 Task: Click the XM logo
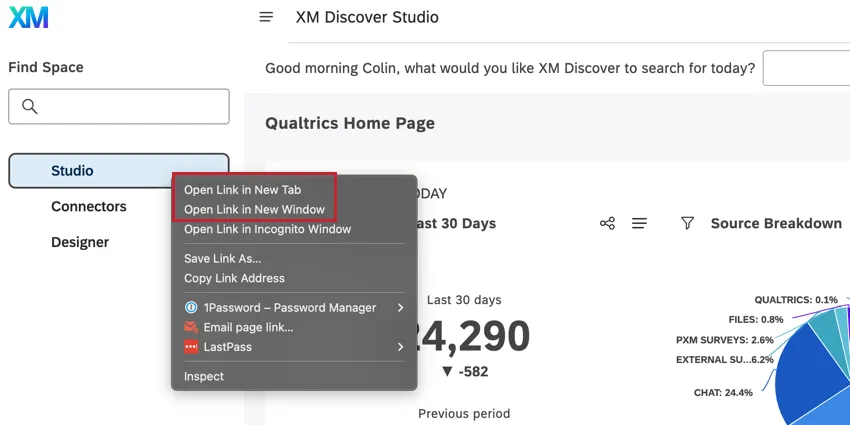28,17
